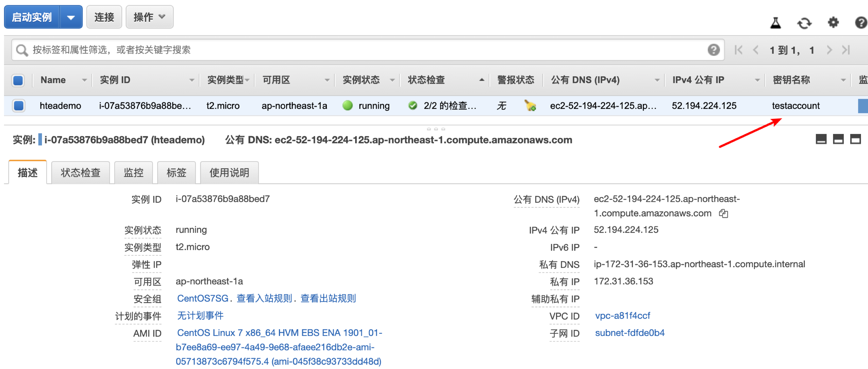Image resolution: width=868 pixels, height=369 pixels.
Task: Go to next page arrow
Action: (829, 50)
